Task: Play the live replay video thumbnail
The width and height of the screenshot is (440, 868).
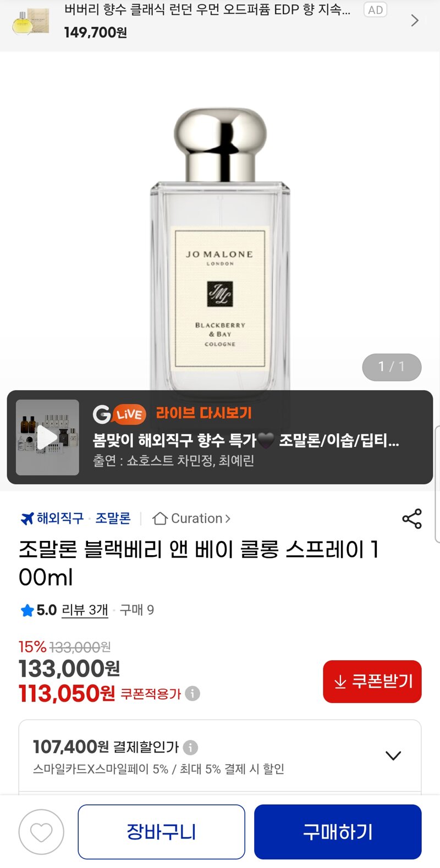Action: tap(47, 438)
